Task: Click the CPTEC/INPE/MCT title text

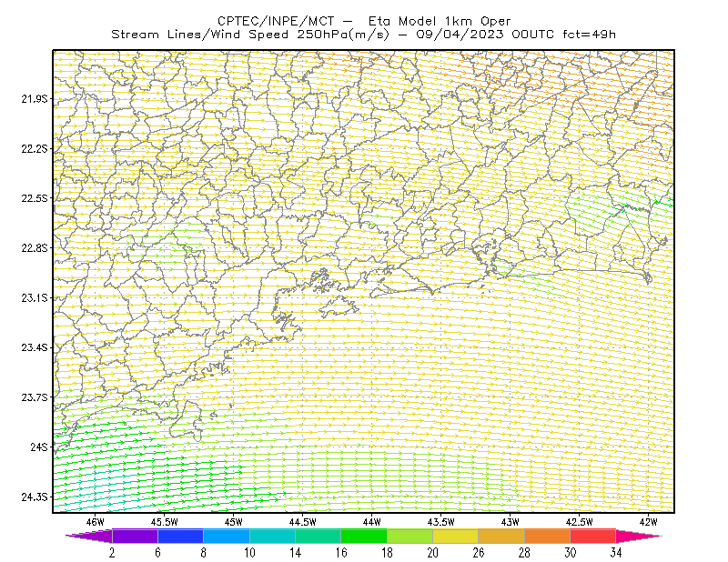Action: pyautogui.click(x=276, y=21)
